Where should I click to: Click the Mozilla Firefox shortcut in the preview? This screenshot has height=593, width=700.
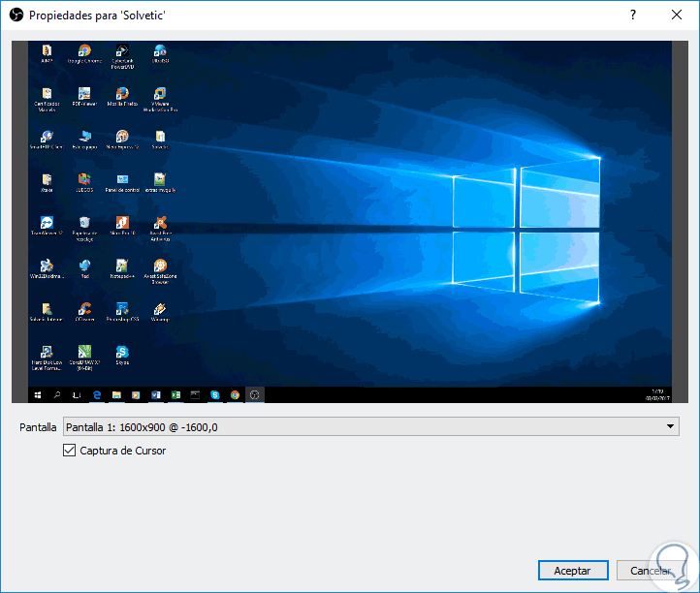coord(122,96)
